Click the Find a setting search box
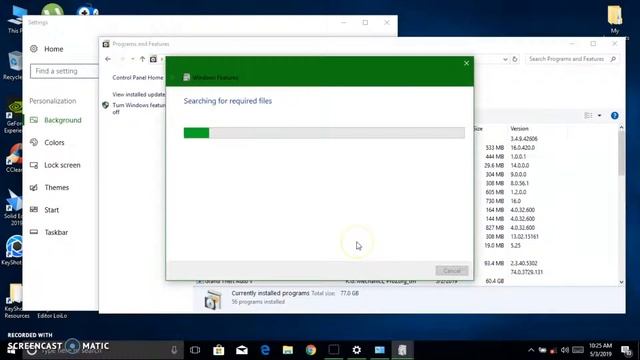 [x=64, y=71]
